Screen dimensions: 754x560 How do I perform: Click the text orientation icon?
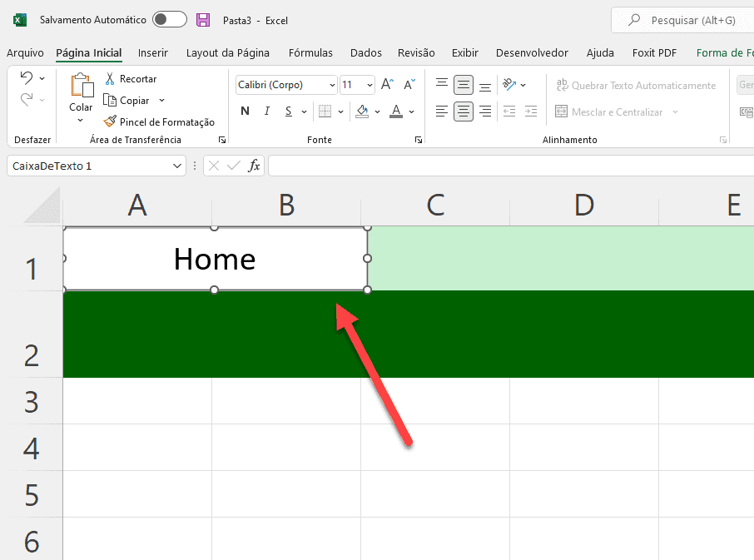(x=510, y=84)
